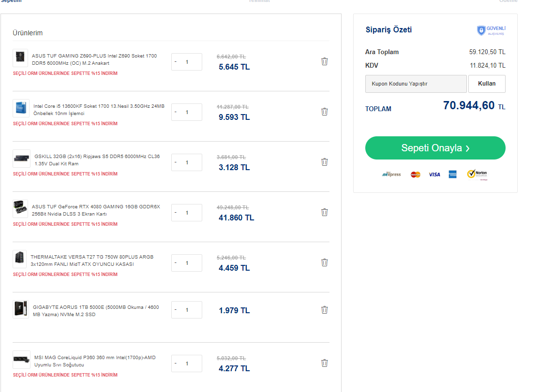Remove the Intel Core i5 13600KF item
The width and height of the screenshot is (538, 392).
325,112
